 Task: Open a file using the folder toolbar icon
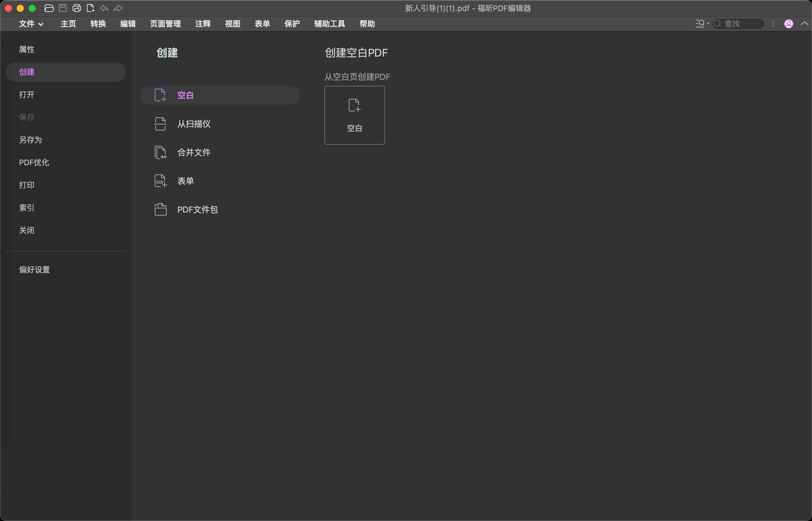coord(49,8)
